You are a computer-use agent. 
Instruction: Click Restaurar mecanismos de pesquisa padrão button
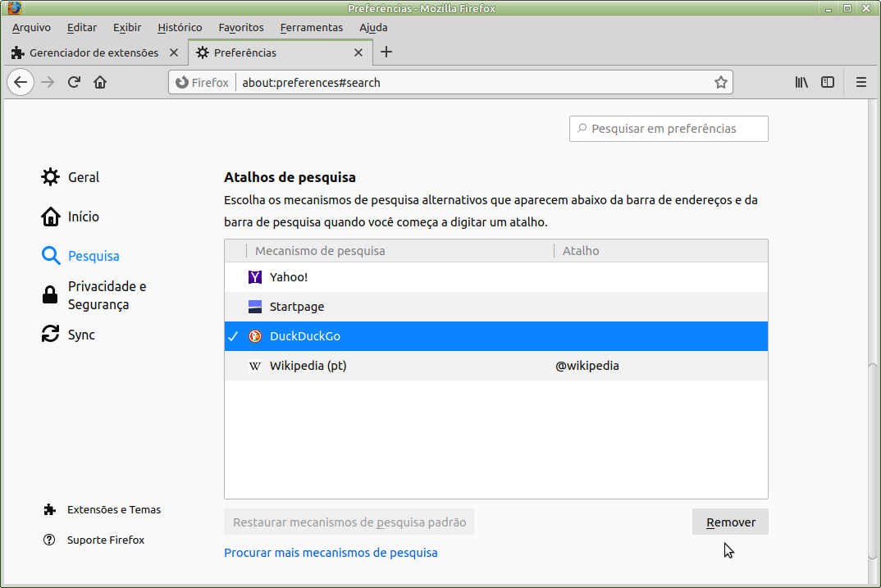click(x=349, y=522)
